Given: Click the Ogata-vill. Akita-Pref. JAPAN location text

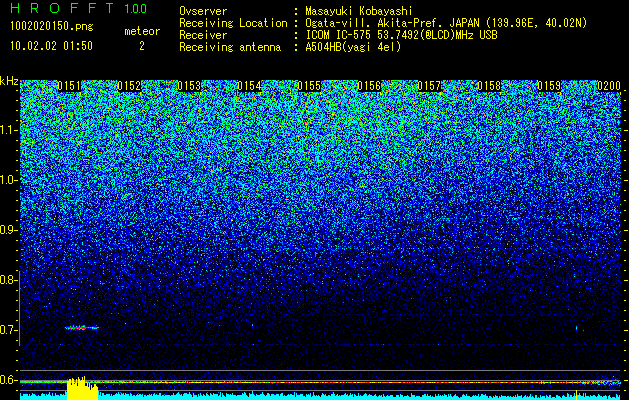Looking at the screenshot, I should click(x=446, y=23).
